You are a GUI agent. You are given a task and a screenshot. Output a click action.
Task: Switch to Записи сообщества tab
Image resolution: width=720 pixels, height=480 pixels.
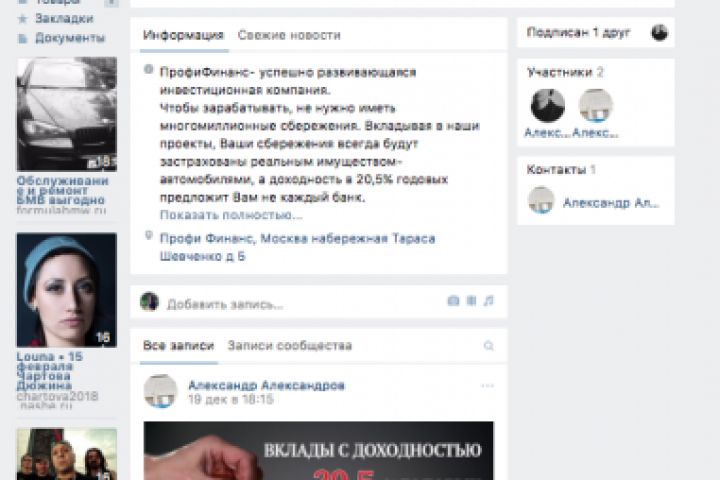pyautogui.click(x=290, y=345)
